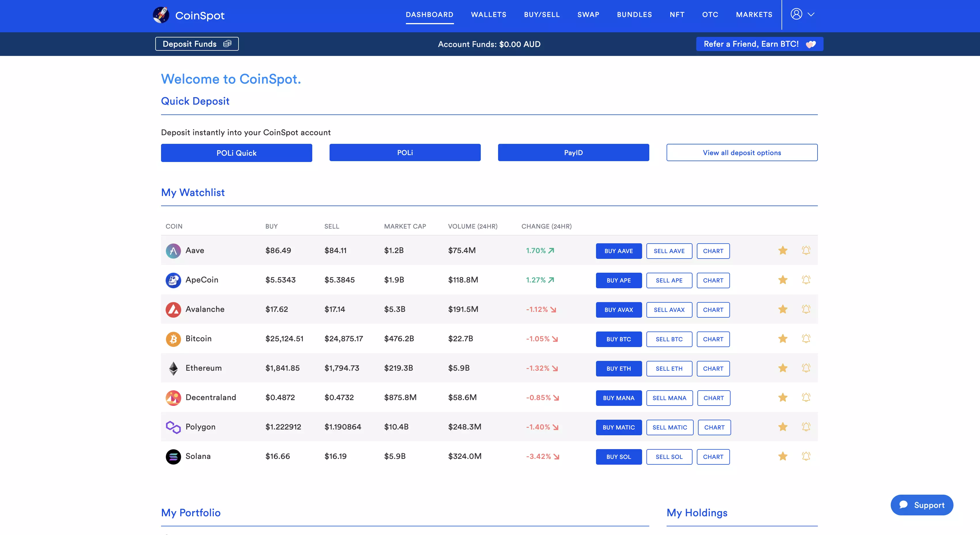Click BUY AVAX button
Screen dimensions: 980x535
point(618,310)
